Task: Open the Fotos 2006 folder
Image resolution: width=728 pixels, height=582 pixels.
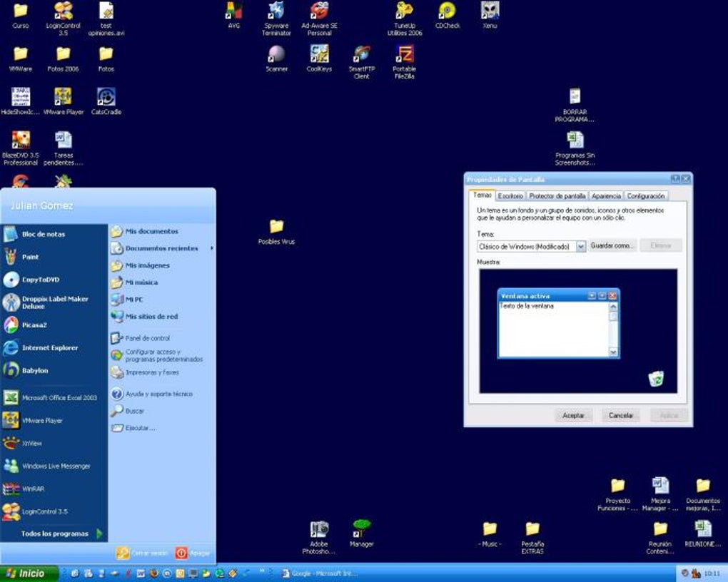Action: click(63, 59)
